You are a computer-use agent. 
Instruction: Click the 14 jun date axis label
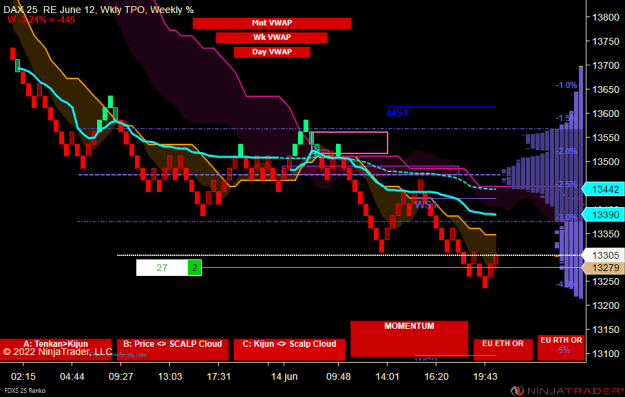pos(284,377)
